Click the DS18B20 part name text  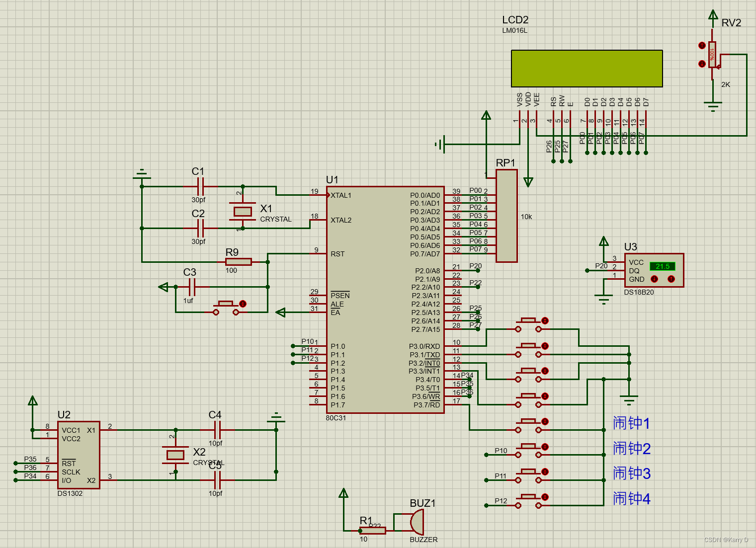[x=639, y=292]
